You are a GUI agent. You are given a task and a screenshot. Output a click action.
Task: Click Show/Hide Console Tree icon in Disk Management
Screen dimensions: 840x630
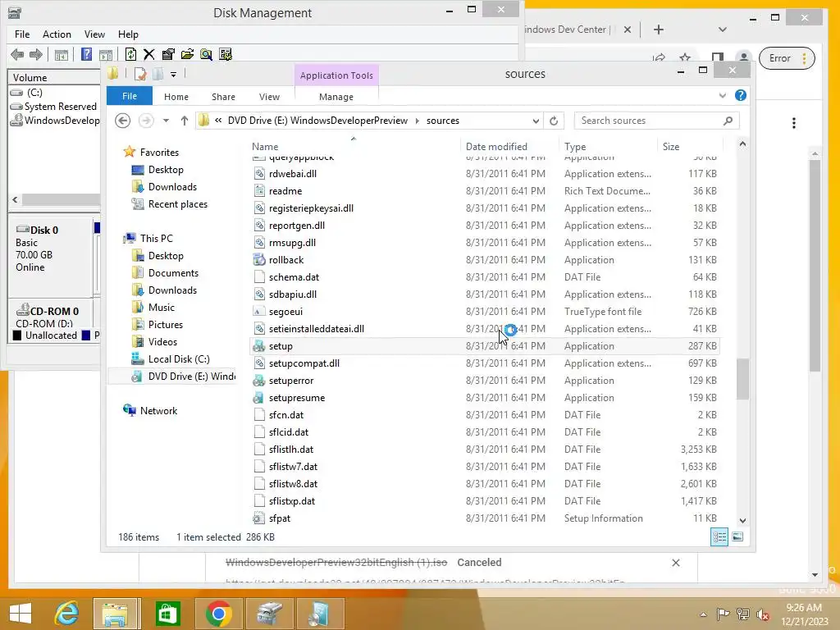click(x=61, y=55)
